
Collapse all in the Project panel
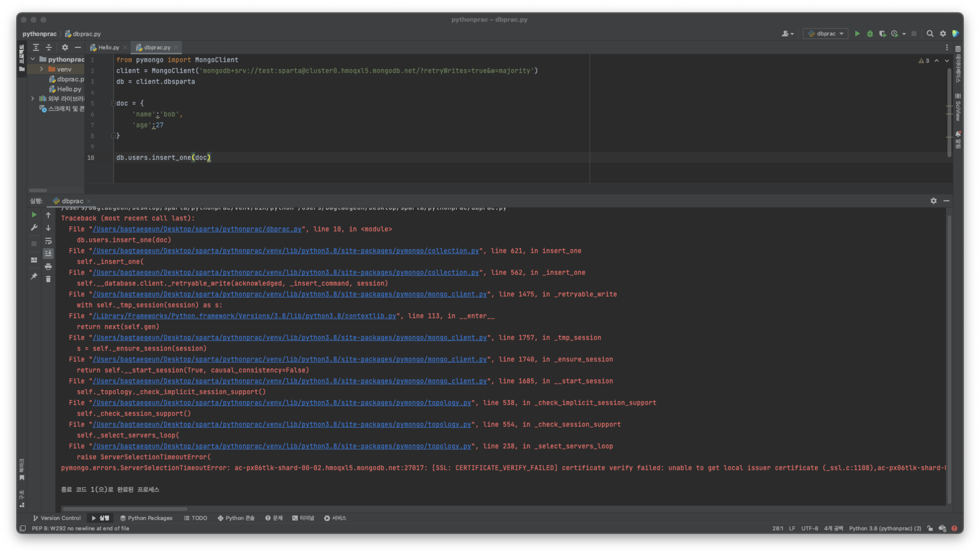pyautogui.click(x=49, y=47)
